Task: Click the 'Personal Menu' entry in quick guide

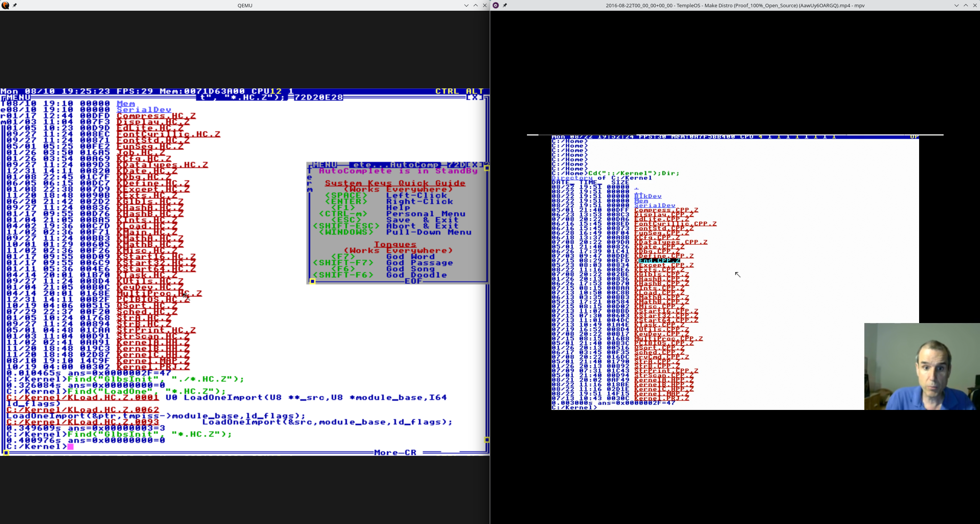Action: click(426, 214)
